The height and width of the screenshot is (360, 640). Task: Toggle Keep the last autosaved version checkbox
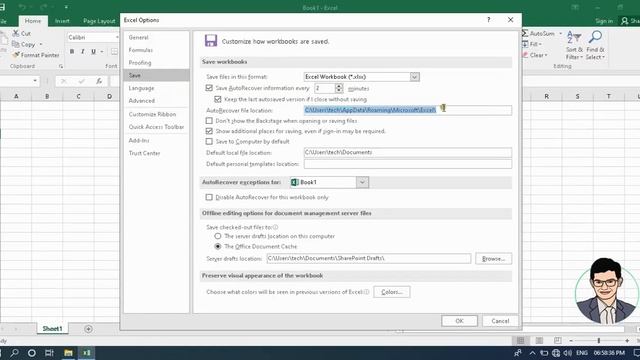[x=218, y=99]
